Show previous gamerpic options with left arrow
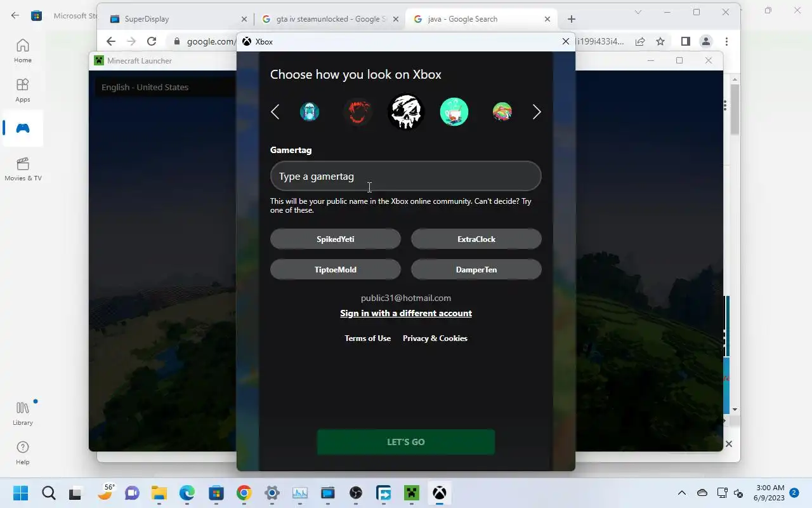 click(275, 112)
